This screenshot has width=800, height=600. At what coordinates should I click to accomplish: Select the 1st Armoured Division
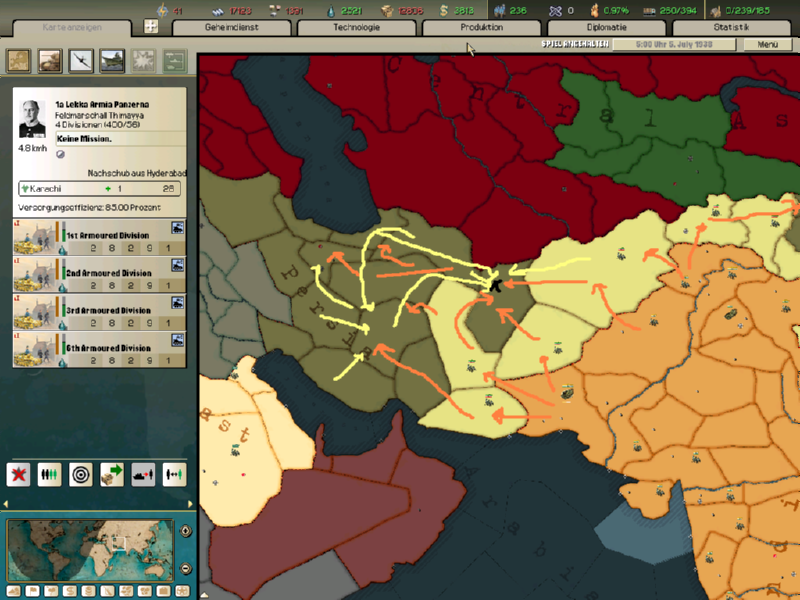click(99, 237)
